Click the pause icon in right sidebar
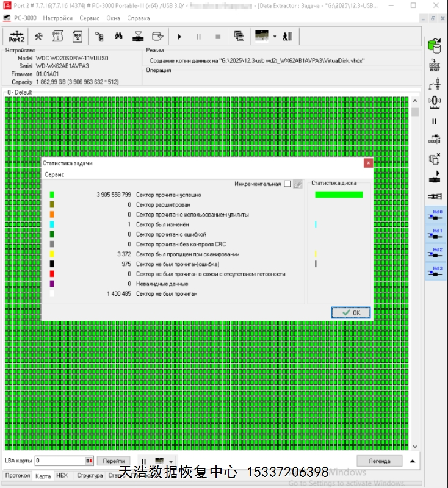This screenshot has width=448, height=488. (x=435, y=121)
